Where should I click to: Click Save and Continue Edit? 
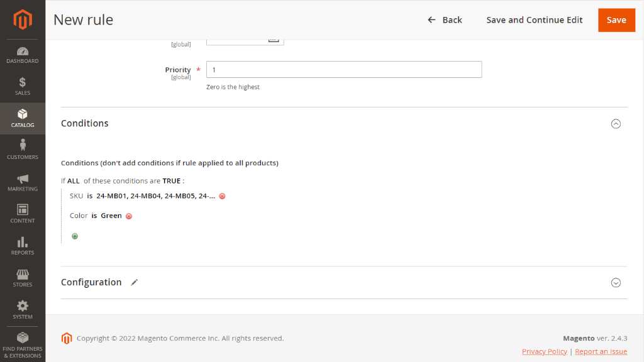535,19
